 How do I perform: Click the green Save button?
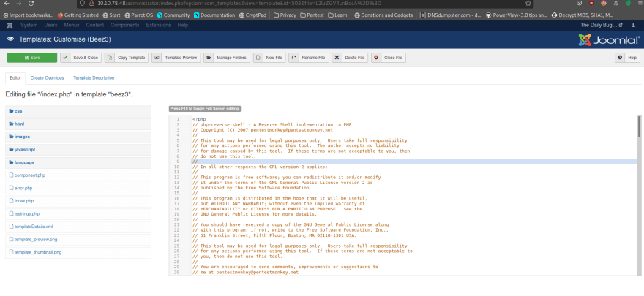pos(32,58)
